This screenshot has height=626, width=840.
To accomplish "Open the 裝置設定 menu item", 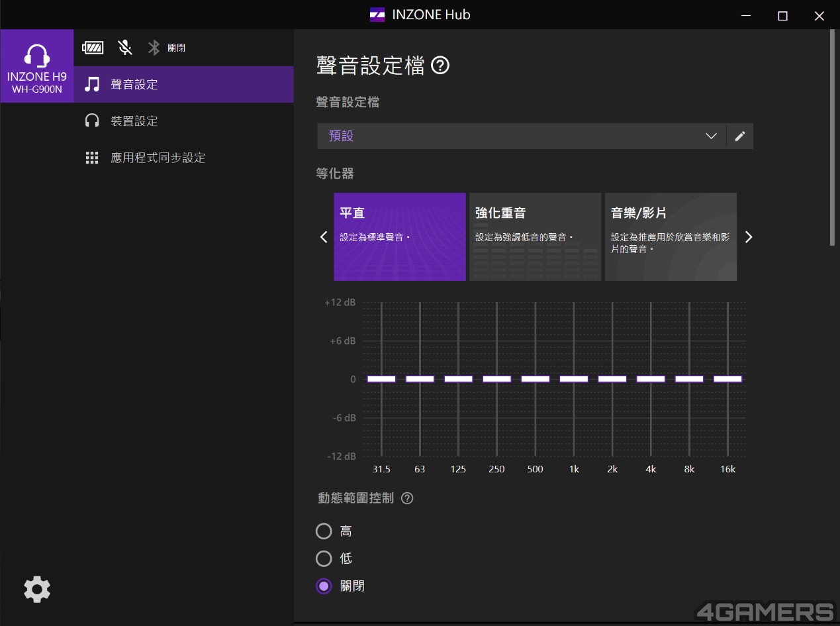I will 183,121.
